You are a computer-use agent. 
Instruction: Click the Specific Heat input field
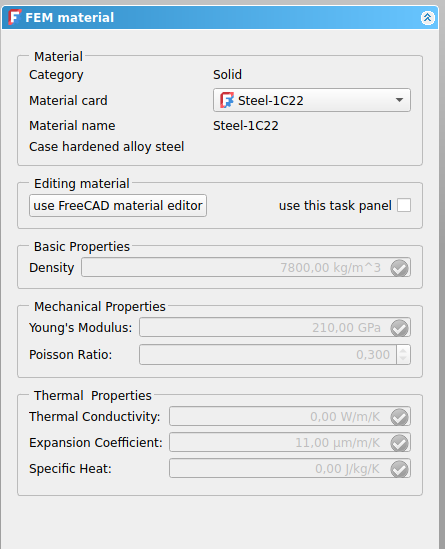click(290, 468)
